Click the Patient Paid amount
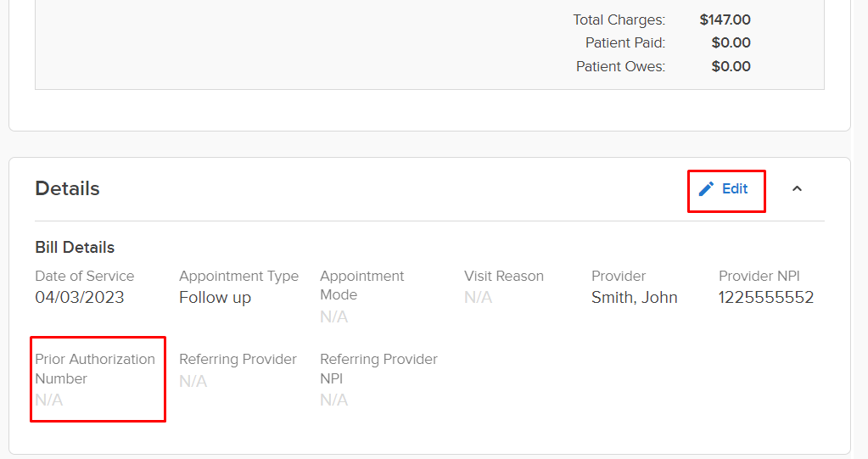This screenshot has height=459, width=868. 731,42
